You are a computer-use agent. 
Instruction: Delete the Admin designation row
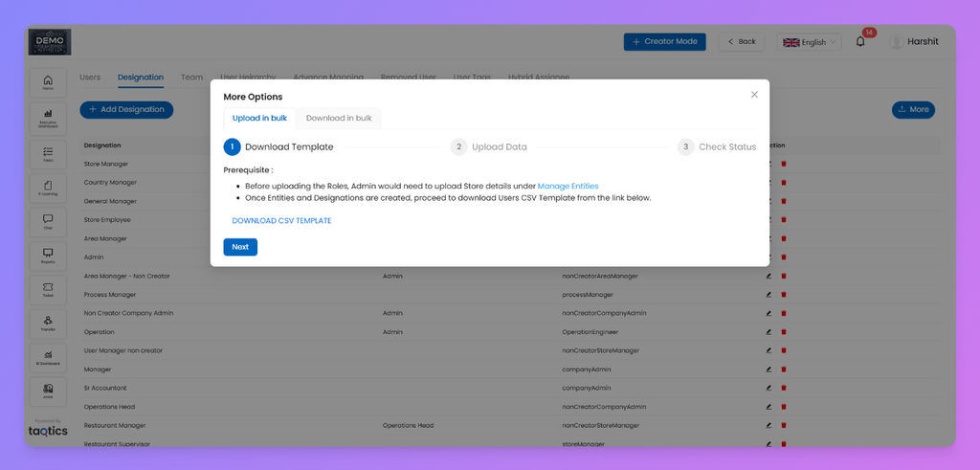pyautogui.click(x=784, y=257)
